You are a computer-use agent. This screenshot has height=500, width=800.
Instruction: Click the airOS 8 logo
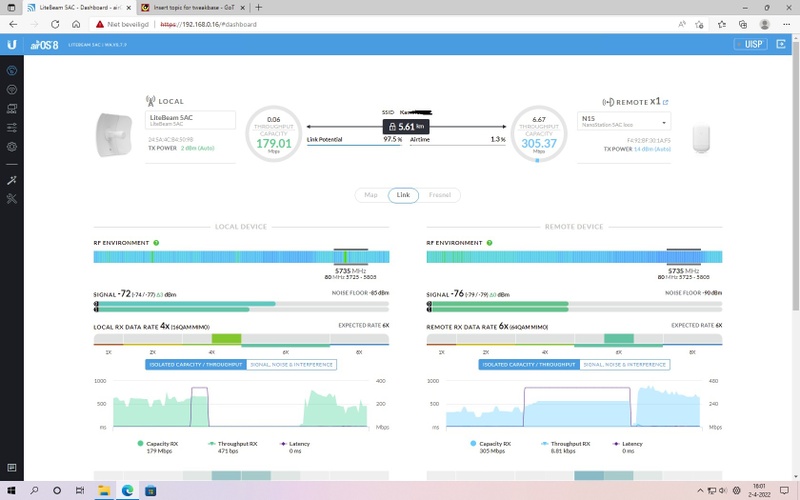(44, 45)
